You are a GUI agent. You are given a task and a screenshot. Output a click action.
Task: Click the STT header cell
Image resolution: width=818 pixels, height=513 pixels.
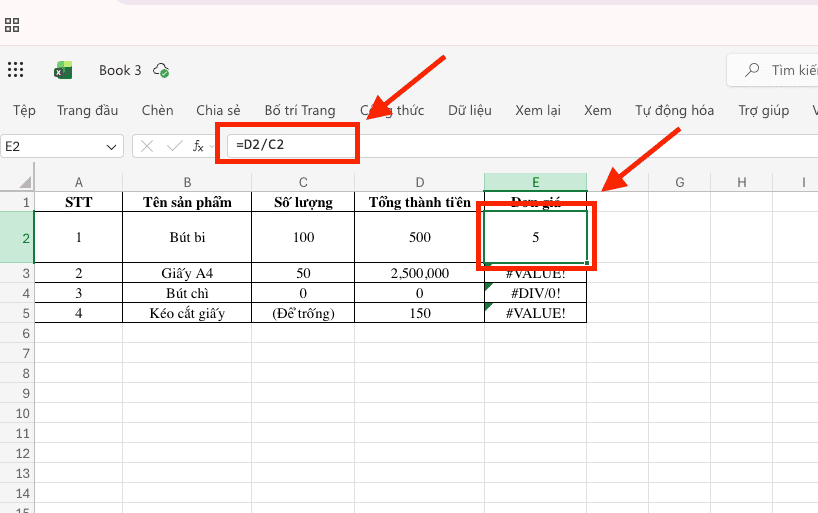(79, 202)
